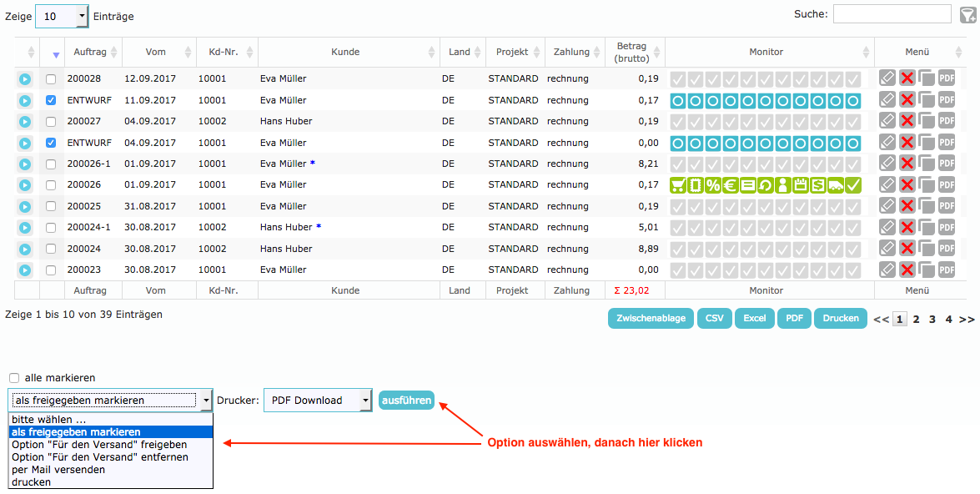Expand row details for order 200024 with the blue arrow
This screenshot has height=494, width=980.
pyautogui.click(x=25, y=249)
